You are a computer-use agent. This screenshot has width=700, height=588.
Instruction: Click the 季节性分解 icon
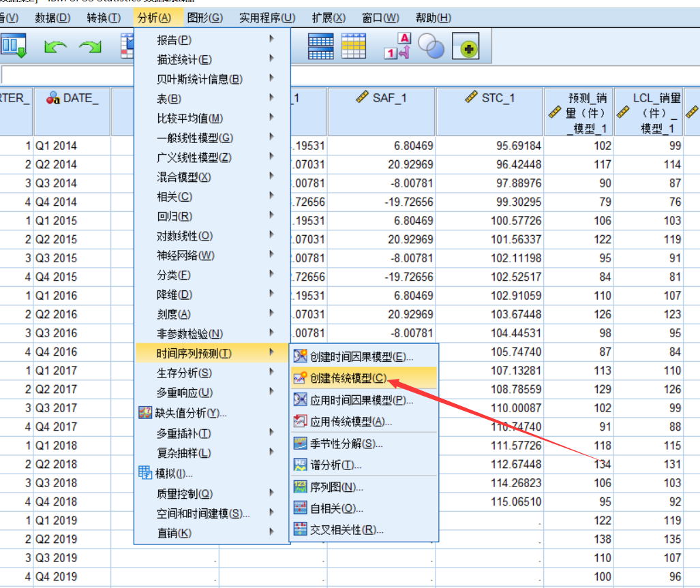click(300, 443)
